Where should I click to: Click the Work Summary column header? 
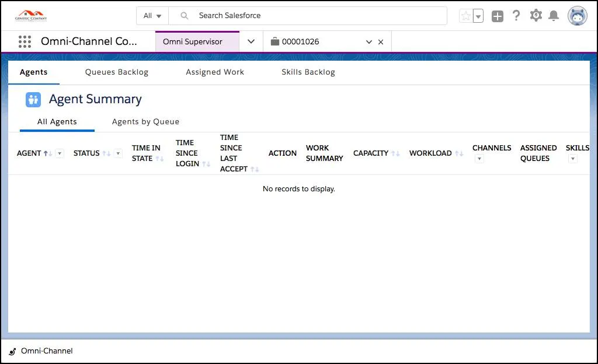324,153
